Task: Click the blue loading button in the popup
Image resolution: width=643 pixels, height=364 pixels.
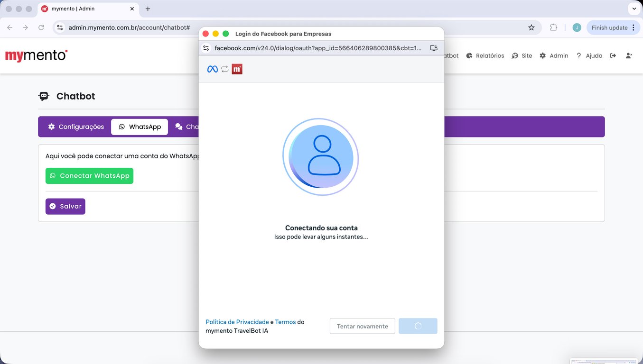Action: (418, 326)
